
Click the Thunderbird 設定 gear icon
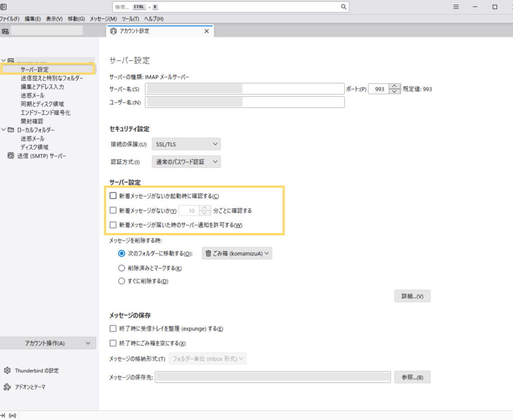coord(7,371)
